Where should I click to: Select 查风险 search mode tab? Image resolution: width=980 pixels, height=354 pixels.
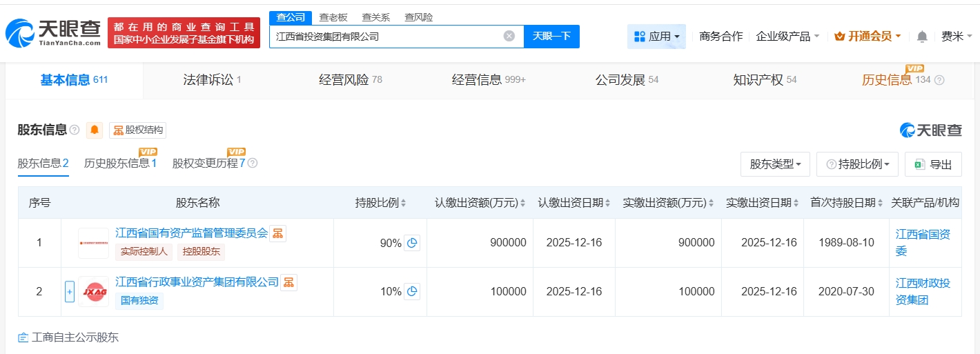tap(419, 17)
